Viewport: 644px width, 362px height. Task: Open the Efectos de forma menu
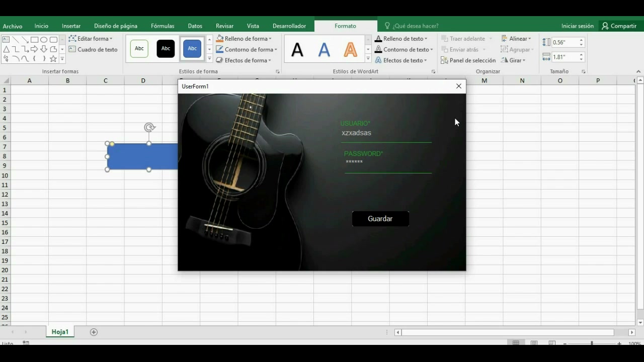(246, 60)
